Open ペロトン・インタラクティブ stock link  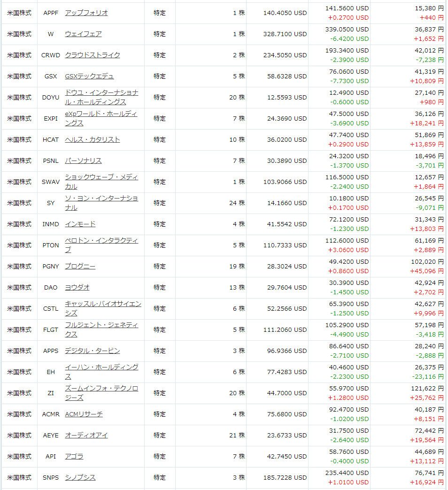click(x=101, y=245)
